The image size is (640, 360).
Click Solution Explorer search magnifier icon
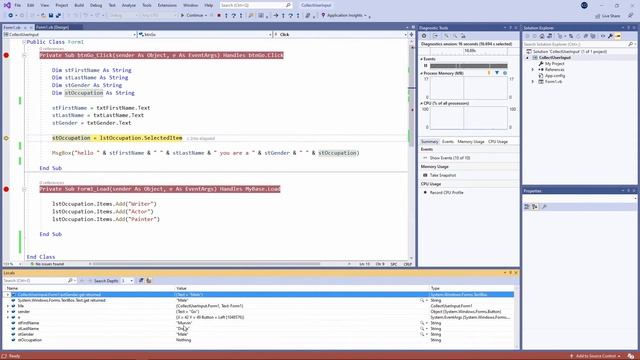(631, 44)
